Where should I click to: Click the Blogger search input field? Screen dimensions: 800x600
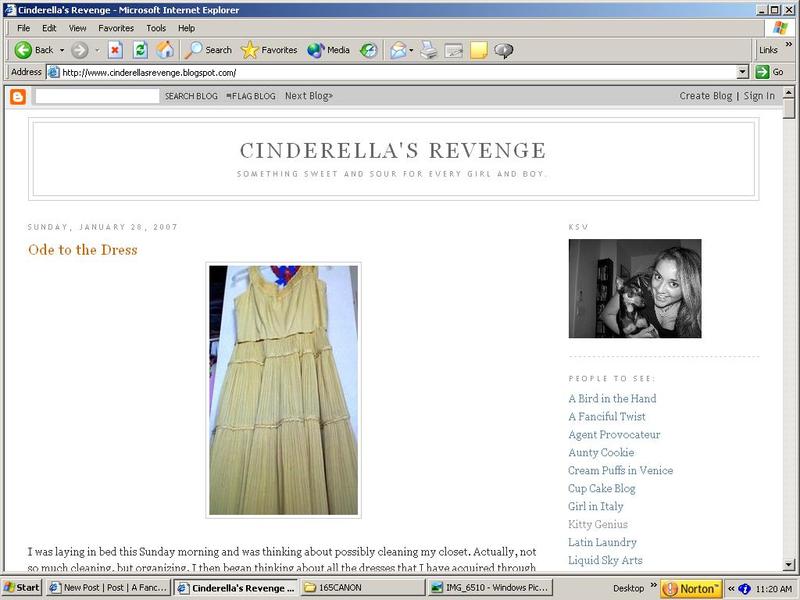[97, 96]
